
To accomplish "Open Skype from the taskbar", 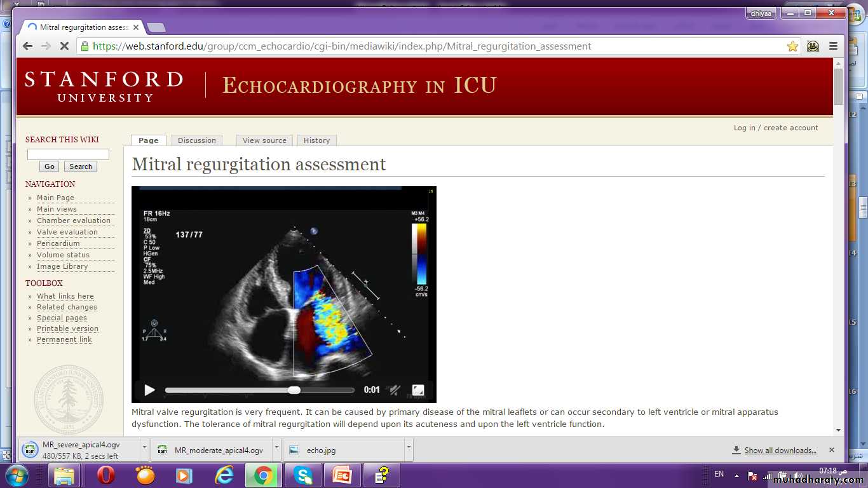I will pos(303,475).
